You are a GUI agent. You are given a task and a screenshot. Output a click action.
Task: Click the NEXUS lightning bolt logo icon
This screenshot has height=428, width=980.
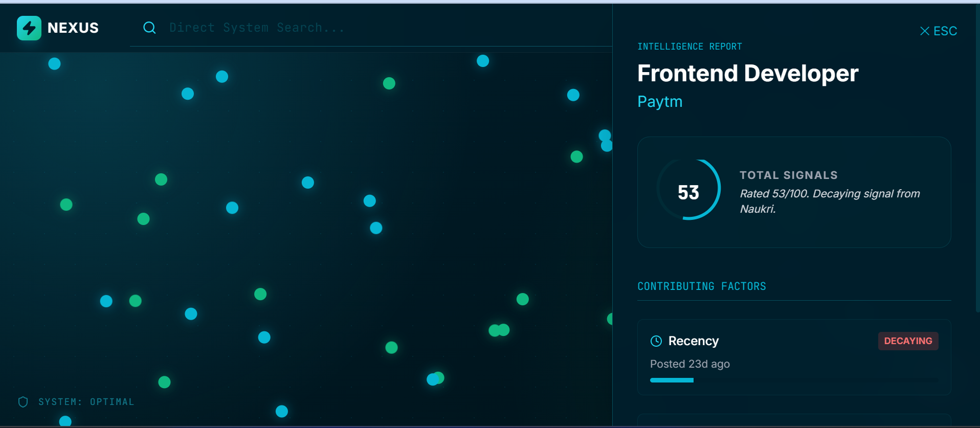[29, 28]
